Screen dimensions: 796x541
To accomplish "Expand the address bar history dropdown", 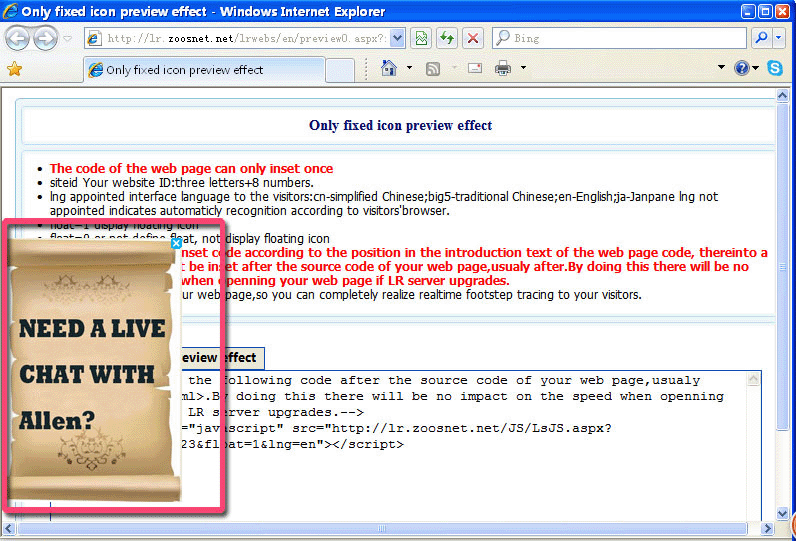I will pyautogui.click(x=398, y=39).
